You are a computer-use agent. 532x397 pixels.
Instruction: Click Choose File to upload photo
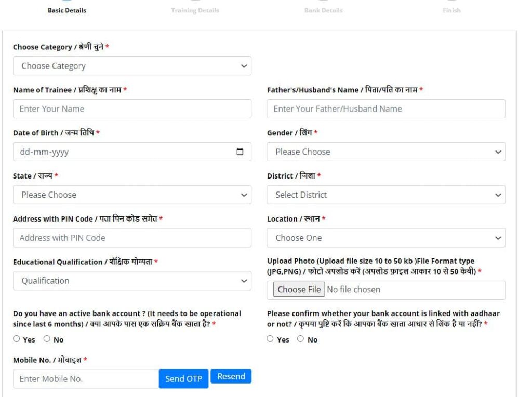299,290
